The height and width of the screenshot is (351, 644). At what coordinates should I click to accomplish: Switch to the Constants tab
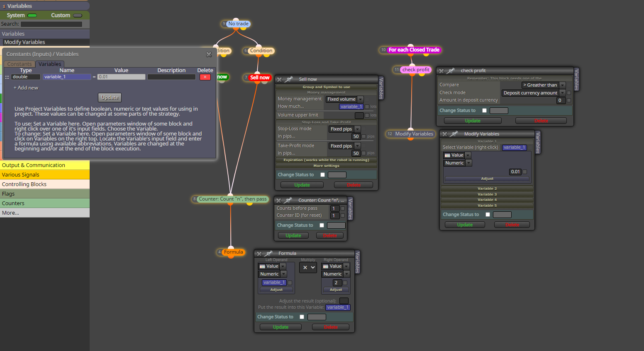20,64
